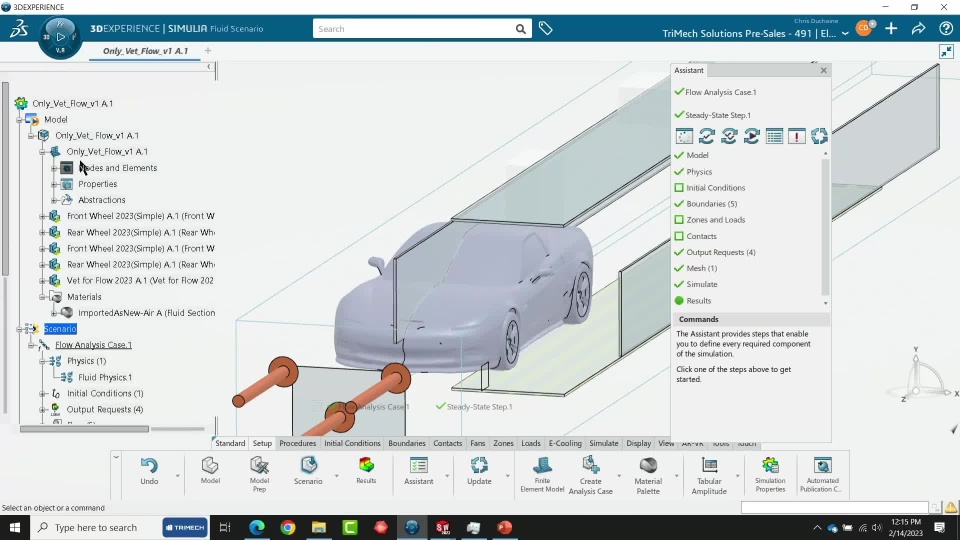Open the Results icon with the colored cube
The width and height of the screenshot is (960, 540).
[366, 465]
